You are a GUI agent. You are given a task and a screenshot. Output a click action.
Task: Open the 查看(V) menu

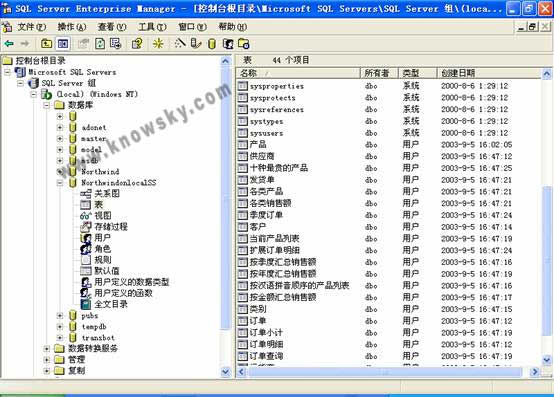coord(112,26)
